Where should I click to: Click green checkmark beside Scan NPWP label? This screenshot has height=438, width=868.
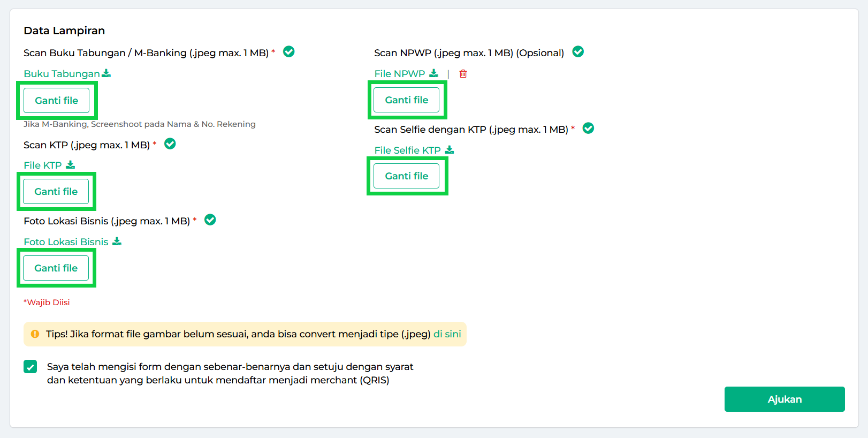(578, 52)
